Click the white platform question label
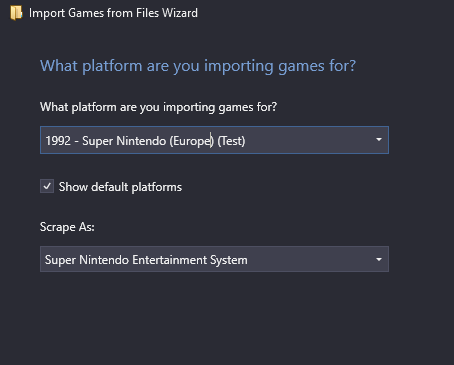 [x=158, y=107]
